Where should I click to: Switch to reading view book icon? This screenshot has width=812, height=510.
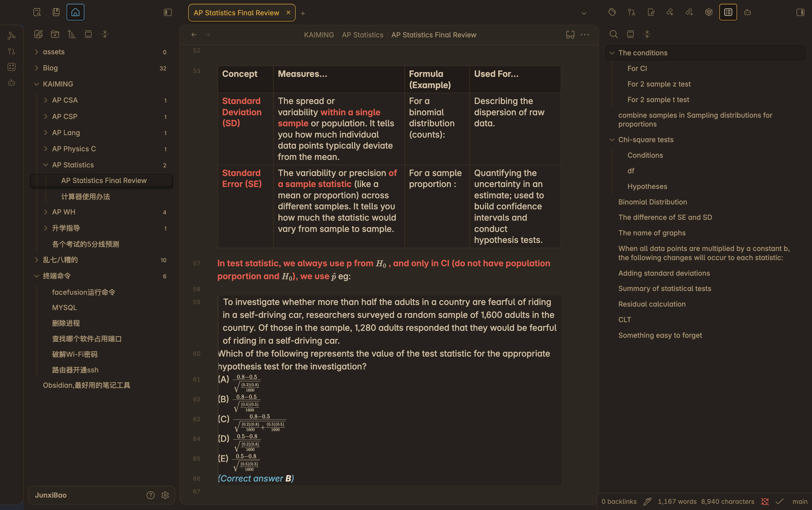click(x=570, y=35)
